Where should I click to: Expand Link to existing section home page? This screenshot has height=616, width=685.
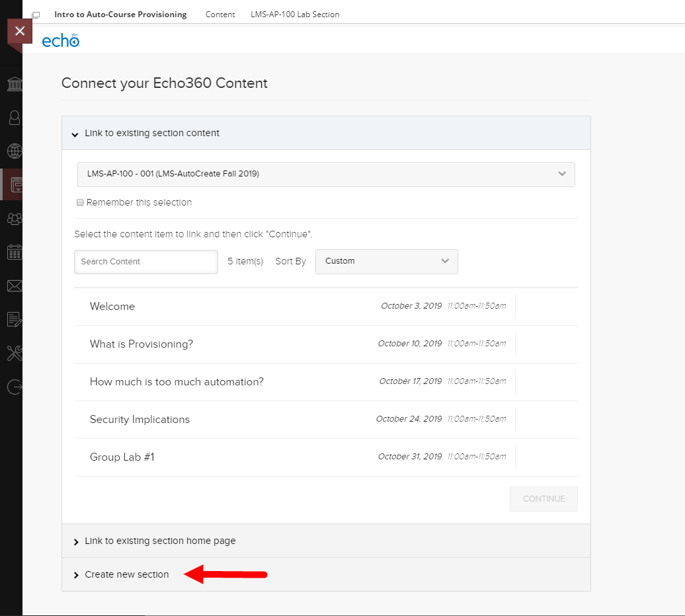[326, 541]
